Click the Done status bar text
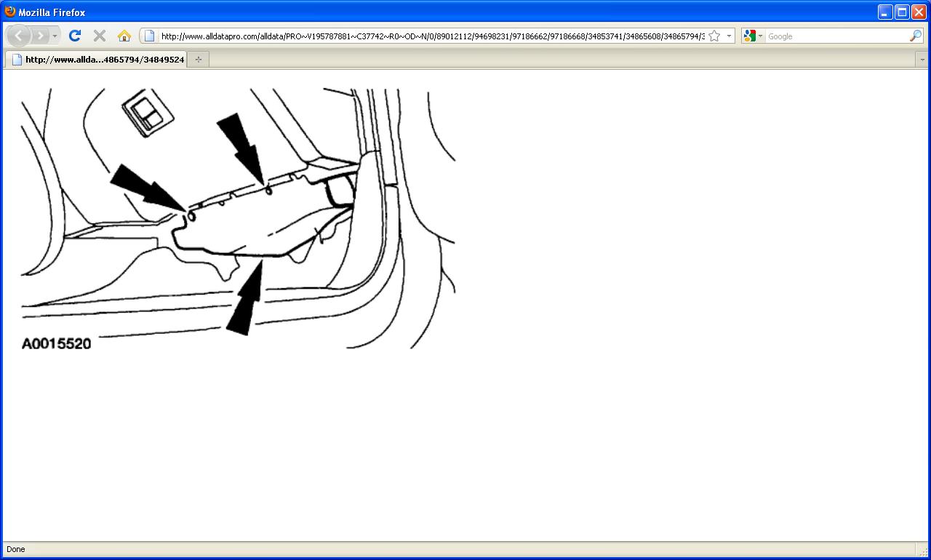 15,549
